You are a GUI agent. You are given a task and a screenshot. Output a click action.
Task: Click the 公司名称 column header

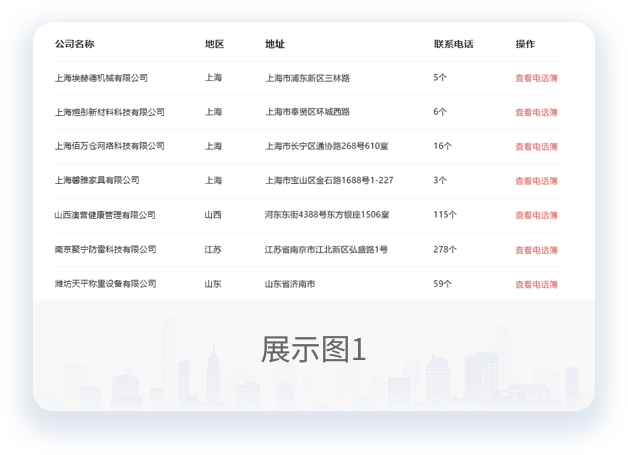[74, 44]
